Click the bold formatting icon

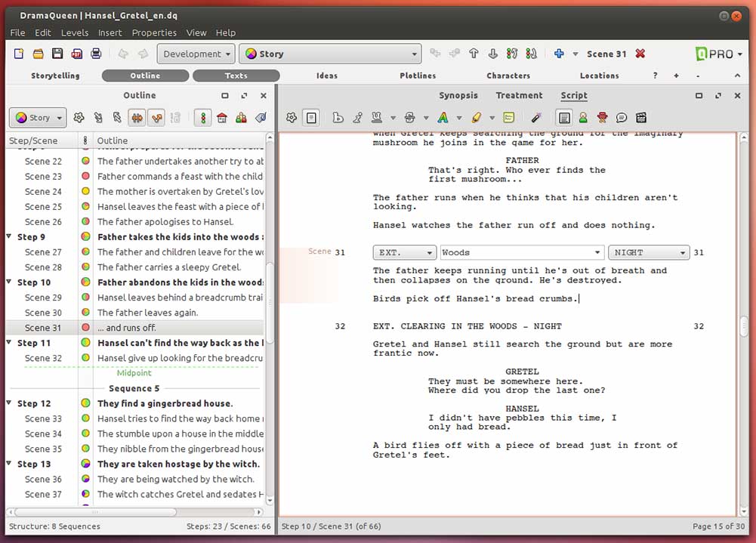(337, 118)
